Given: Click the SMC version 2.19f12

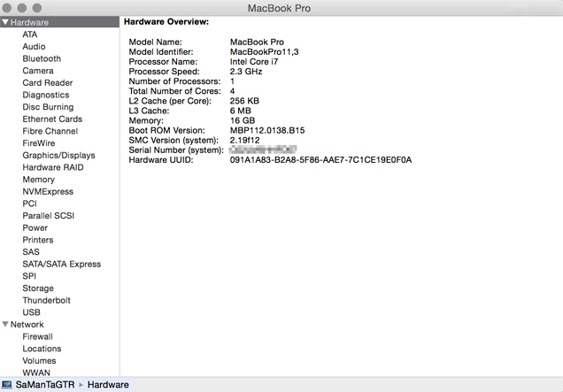Looking at the screenshot, I should [x=244, y=141].
